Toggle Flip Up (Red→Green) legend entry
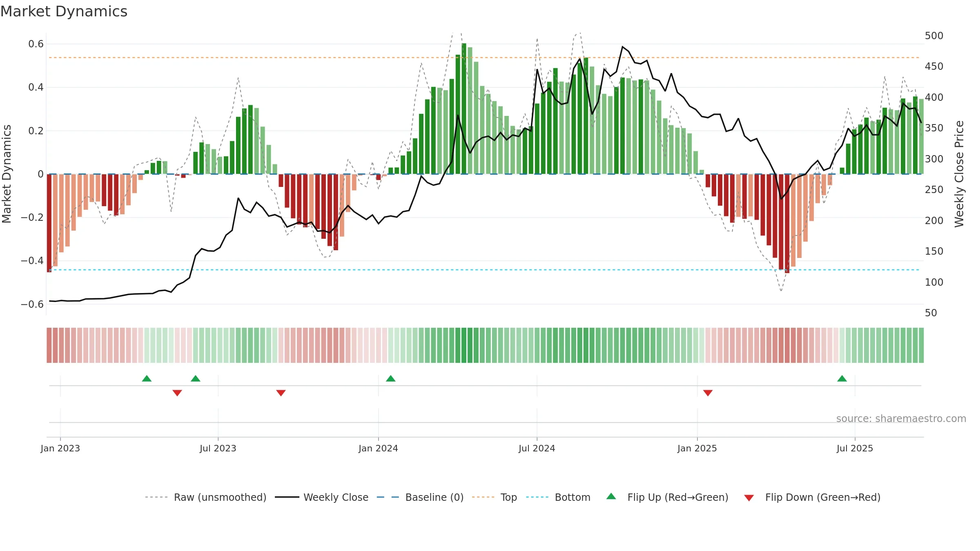The image size is (980, 551). click(x=667, y=497)
